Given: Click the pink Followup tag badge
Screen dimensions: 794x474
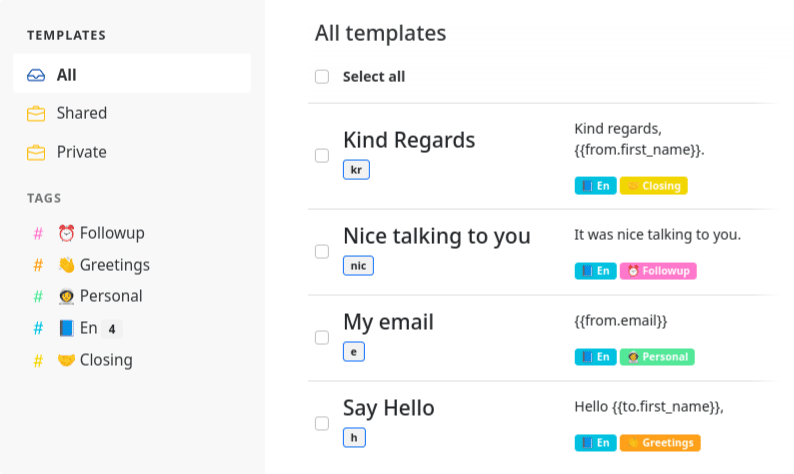Looking at the screenshot, I should pos(658,271).
